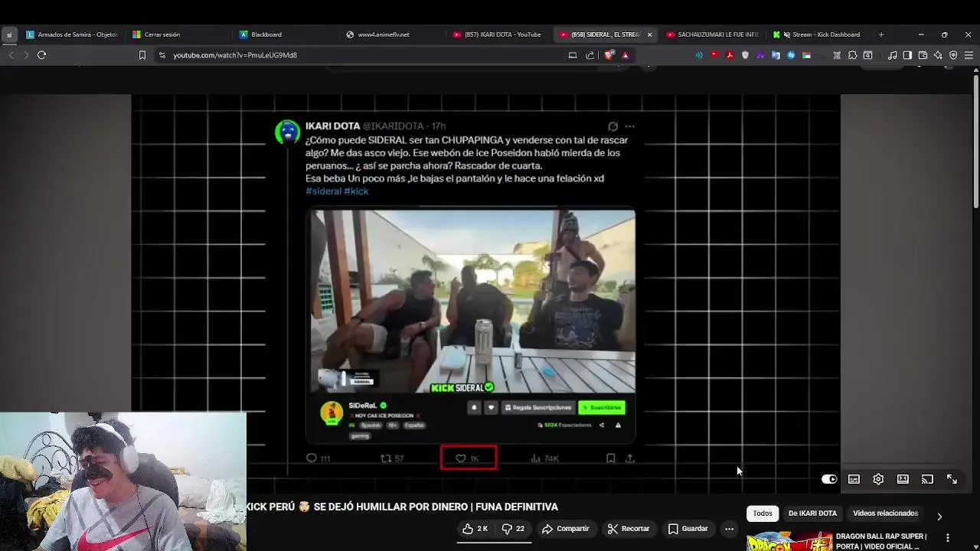Open Brave Shields lion icon
The image size is (980, 551).
point(609,55)
